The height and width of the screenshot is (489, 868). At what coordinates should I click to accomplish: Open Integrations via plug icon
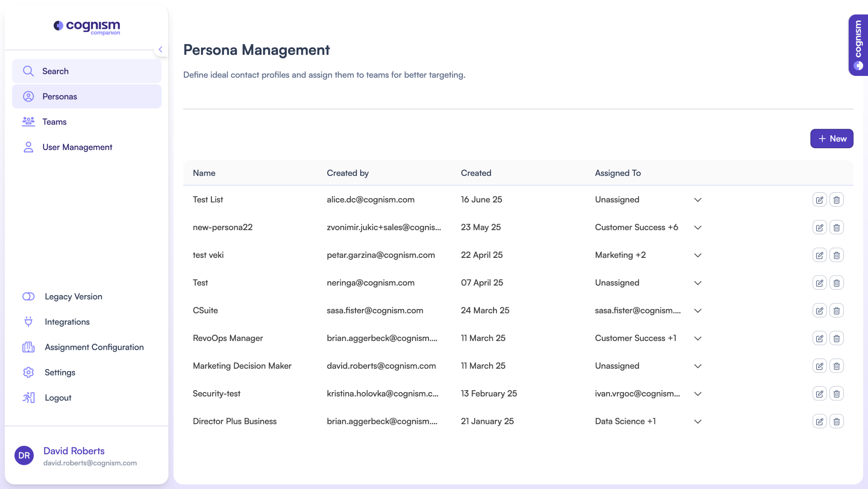(x=28, y=322)
